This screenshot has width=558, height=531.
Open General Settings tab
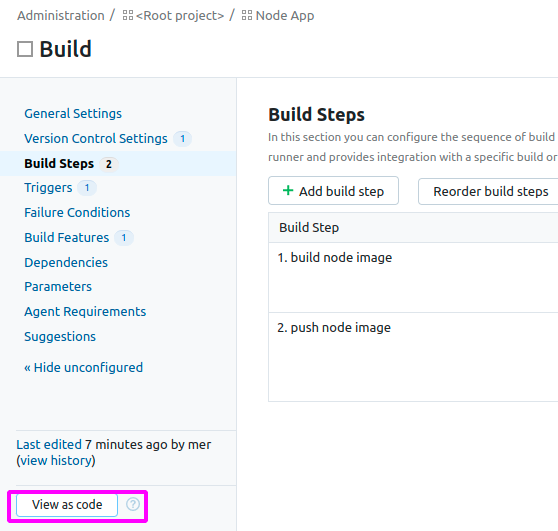[73, 114]
